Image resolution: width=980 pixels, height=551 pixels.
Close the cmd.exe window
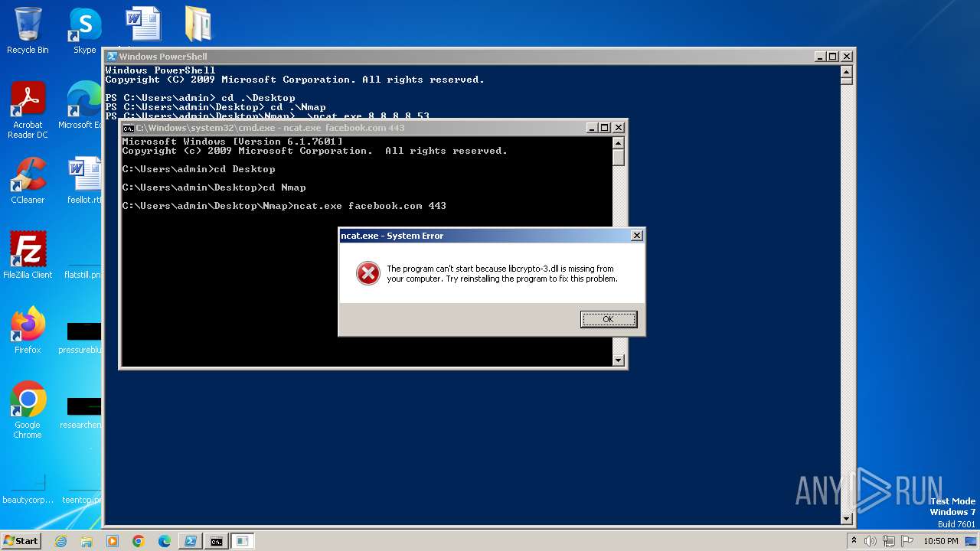[x=619, y=128]
